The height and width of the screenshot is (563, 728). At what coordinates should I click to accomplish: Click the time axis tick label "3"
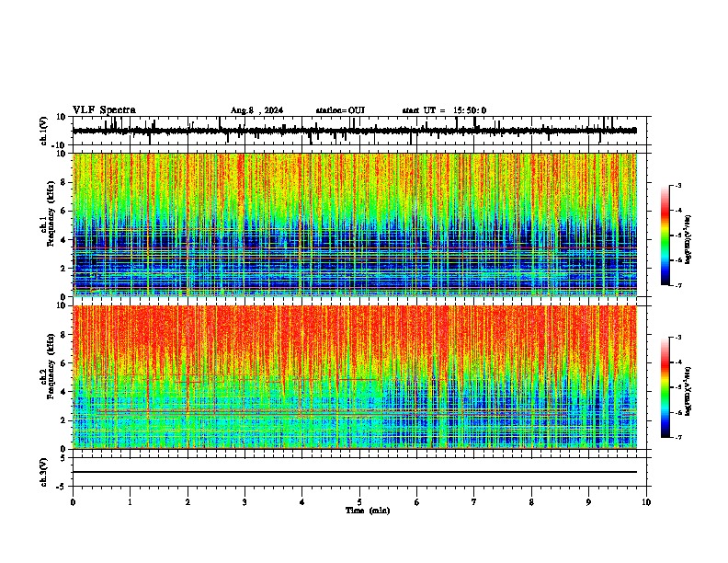tap(245, 502)
